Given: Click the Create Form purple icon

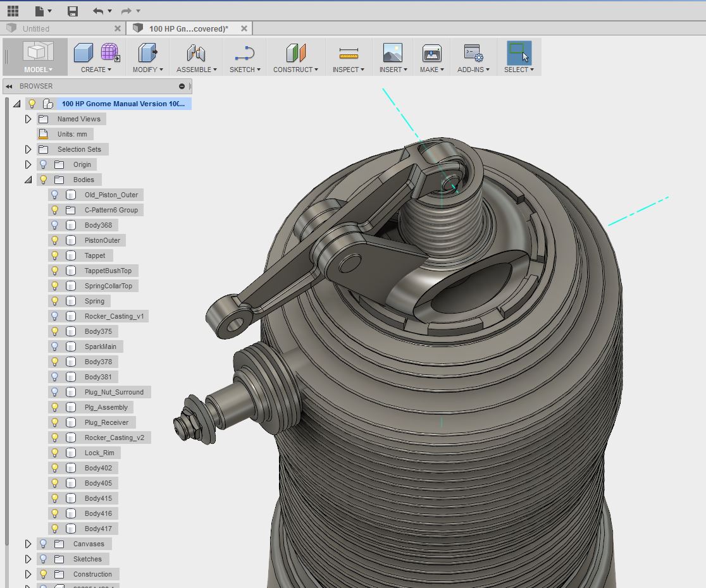Looking at the screenshot, I should tap(110, 53).
